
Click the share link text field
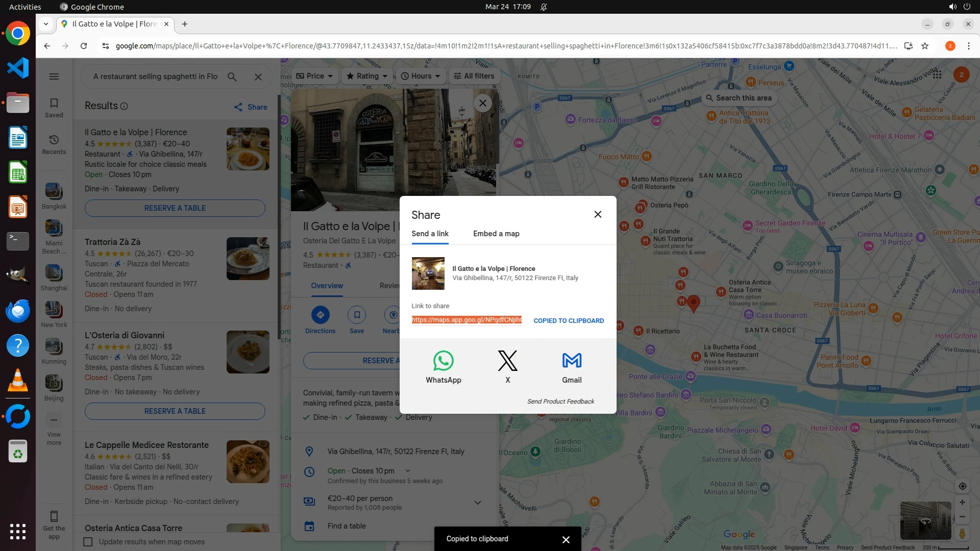(467, 320)
